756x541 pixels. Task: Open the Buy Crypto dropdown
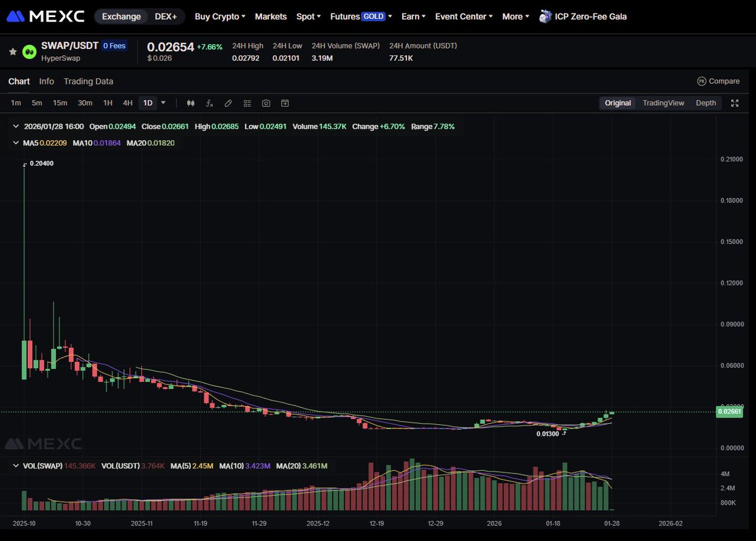(220, 16)
